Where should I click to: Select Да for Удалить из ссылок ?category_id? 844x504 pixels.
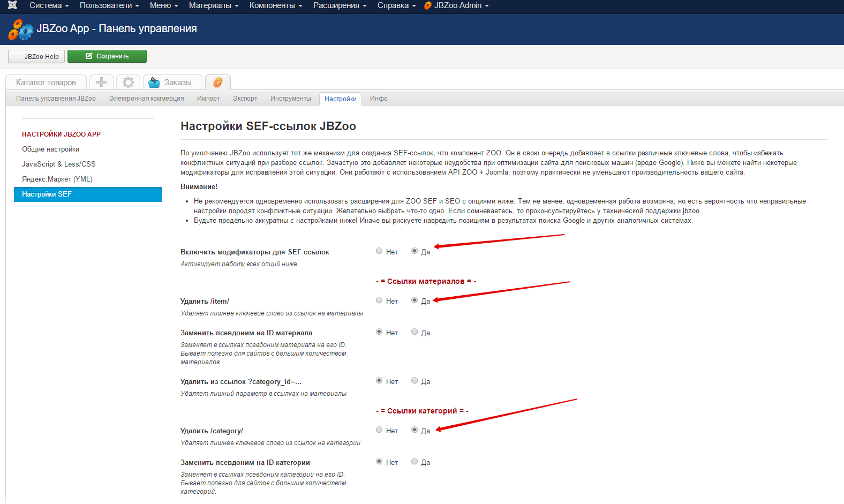pos(415,380)
